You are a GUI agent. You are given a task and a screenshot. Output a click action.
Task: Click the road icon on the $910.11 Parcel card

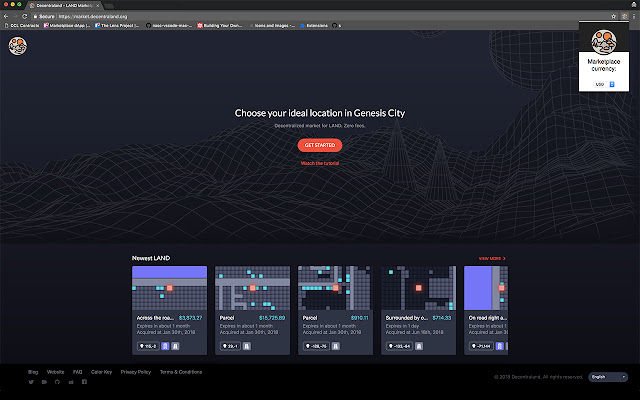[x=336, y=346]
